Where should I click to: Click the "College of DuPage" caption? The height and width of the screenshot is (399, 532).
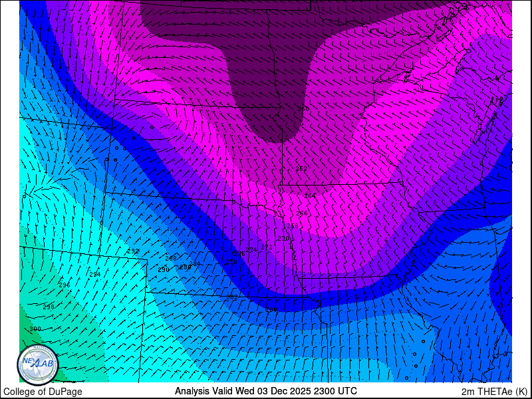(43, 392)
